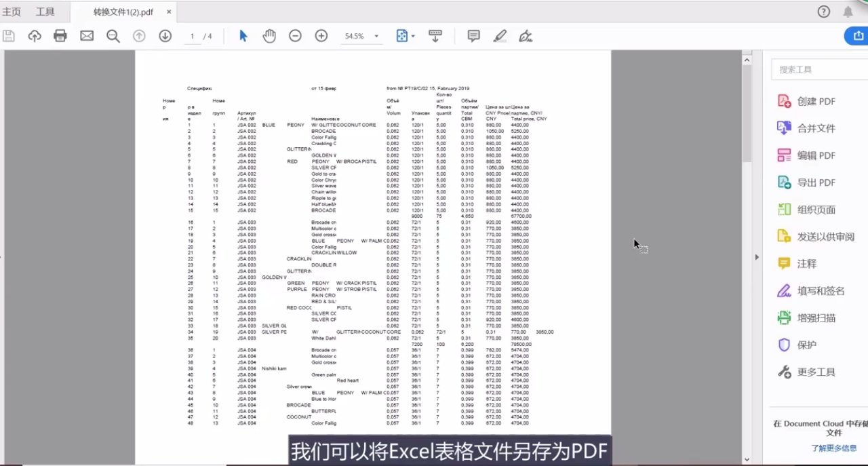The image size is (868, 466).
Task: Close the 转换文件1(2).pdf tab
Action: tap(169, 12)
